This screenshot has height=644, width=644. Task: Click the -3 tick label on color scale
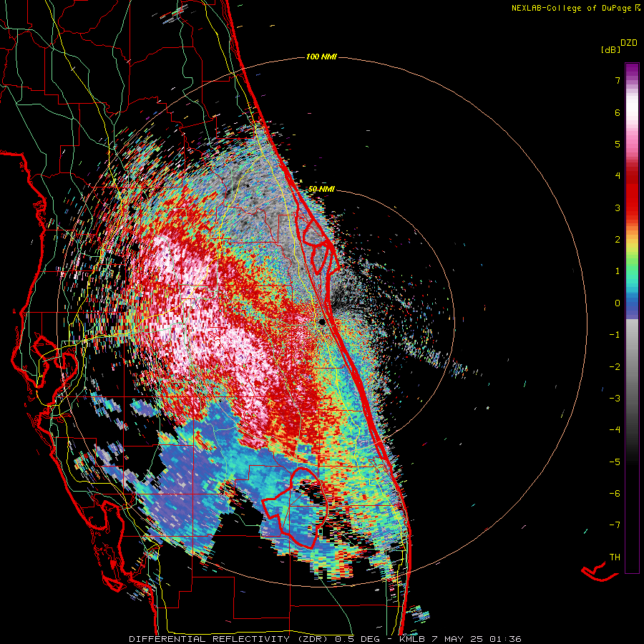[615, 399]
